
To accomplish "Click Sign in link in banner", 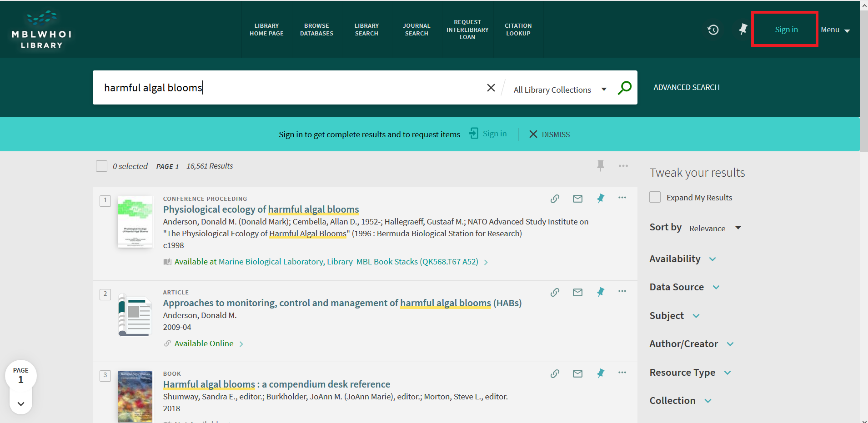I will (x=495, y=134).
